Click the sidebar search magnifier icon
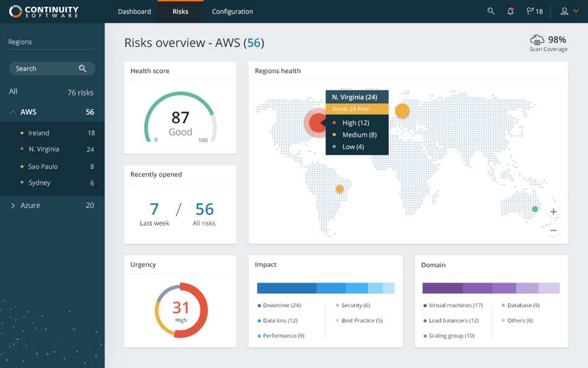588x368 pixels. [x=82, y=68]
